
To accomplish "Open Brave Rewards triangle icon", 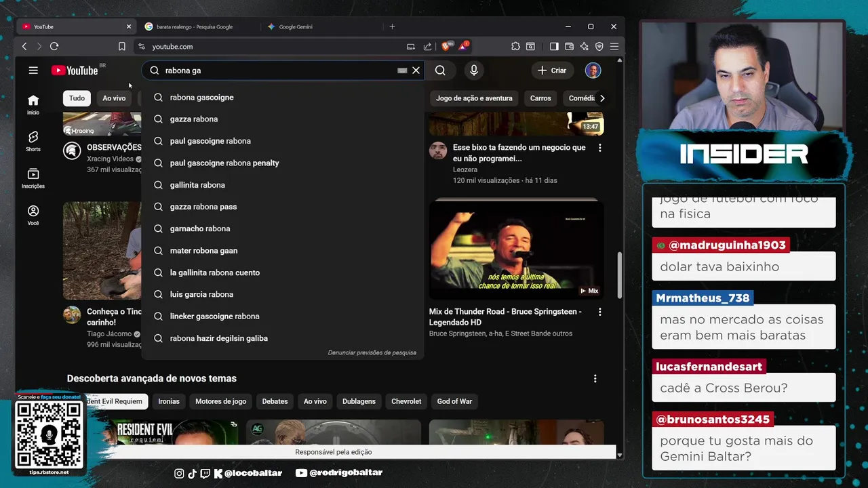I will click(463, 46).
